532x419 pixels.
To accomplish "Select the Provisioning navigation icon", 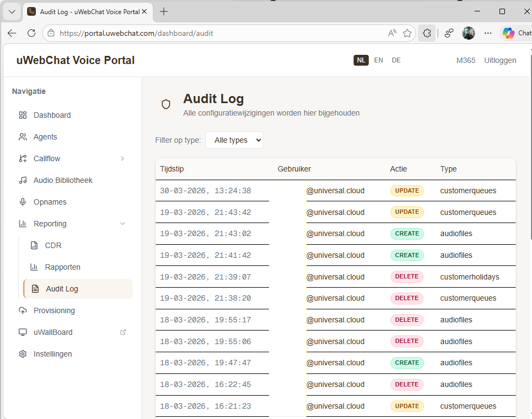I will pos(22,310).
